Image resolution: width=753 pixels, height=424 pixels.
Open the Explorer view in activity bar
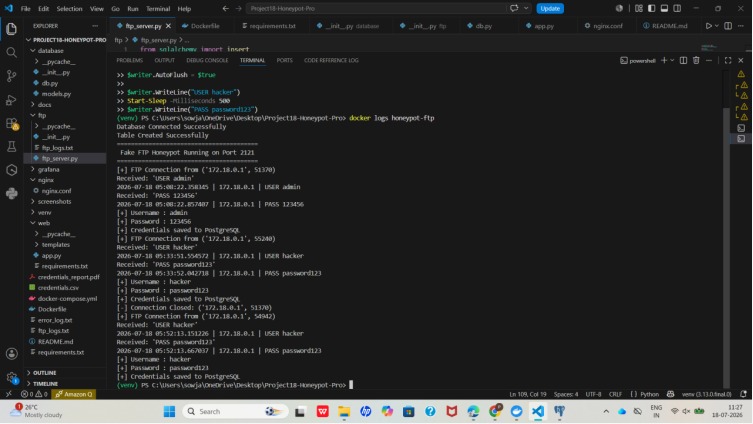coord(12,29)
